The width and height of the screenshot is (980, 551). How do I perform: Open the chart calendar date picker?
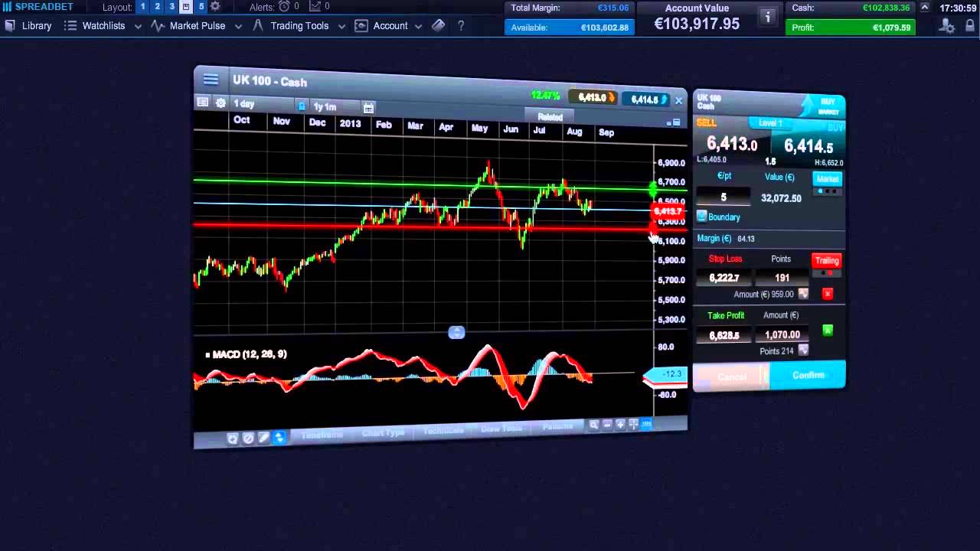pos(368,108)
